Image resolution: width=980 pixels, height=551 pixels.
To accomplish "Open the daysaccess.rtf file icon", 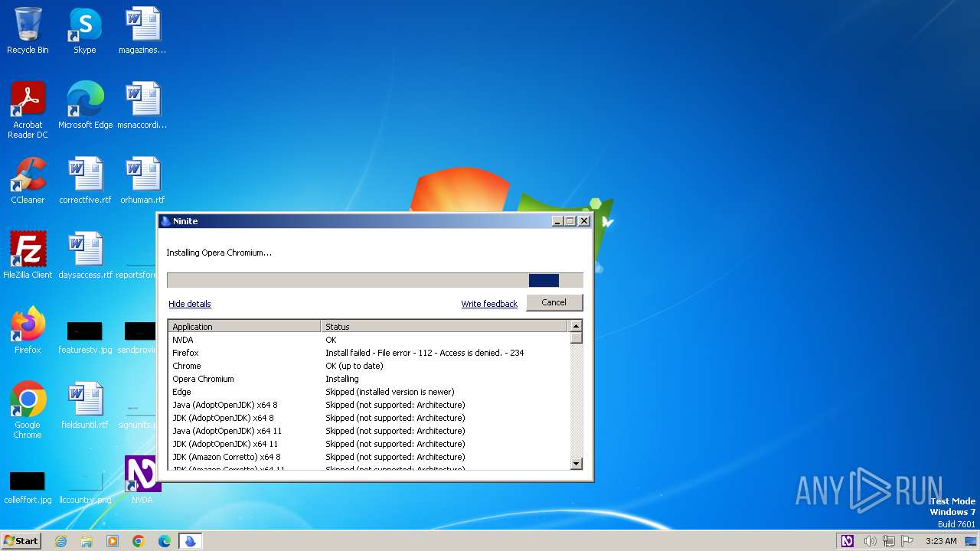I will pos(85,255).
